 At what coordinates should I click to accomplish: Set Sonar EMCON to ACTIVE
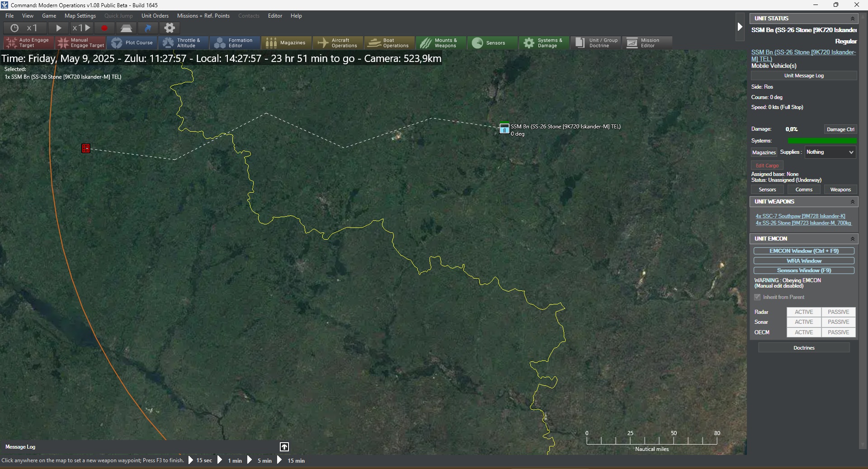point(804,322)
